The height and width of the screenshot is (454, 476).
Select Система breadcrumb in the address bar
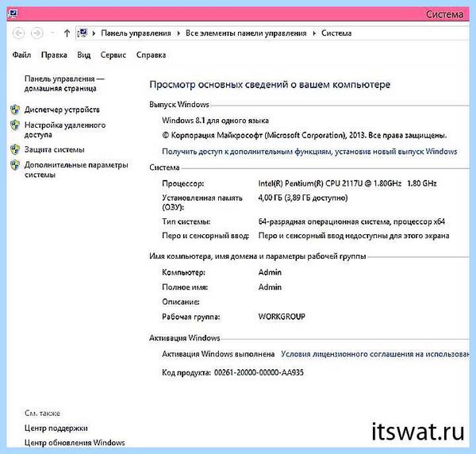[x=336, y=33]
